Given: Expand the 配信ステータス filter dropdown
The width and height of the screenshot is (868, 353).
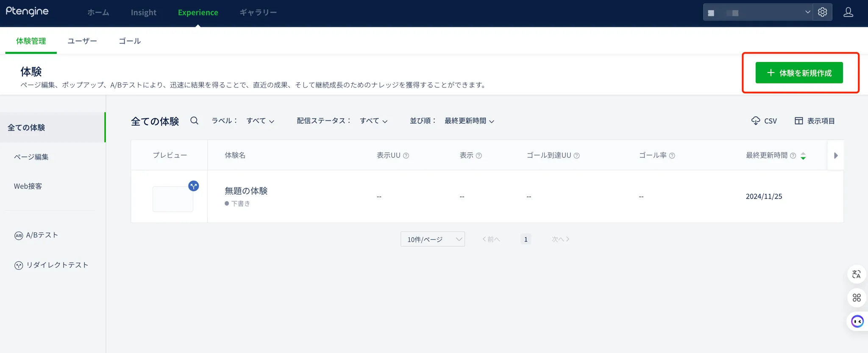Looking at the screenshot, I should (x=373, y=121).
